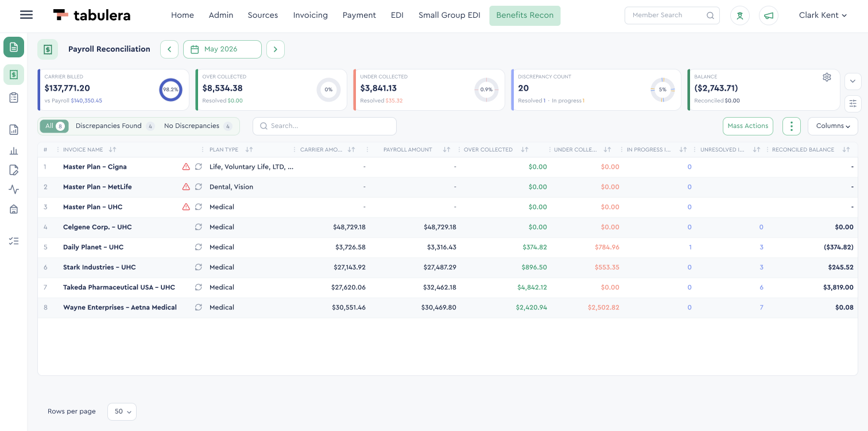868x431 pixels.
Task: Refresh the Takeda Pharmaceutical USA – UHC invoice
Action: [199, 288]
